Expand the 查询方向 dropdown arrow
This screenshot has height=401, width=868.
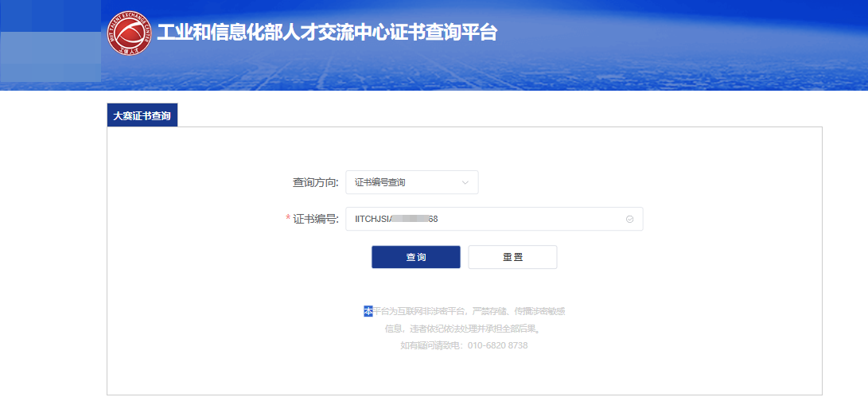pos(465,182)
